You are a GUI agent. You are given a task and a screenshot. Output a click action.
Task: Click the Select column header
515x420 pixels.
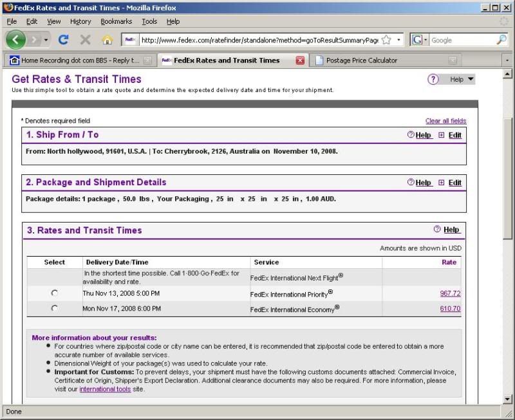click(55, 262)
